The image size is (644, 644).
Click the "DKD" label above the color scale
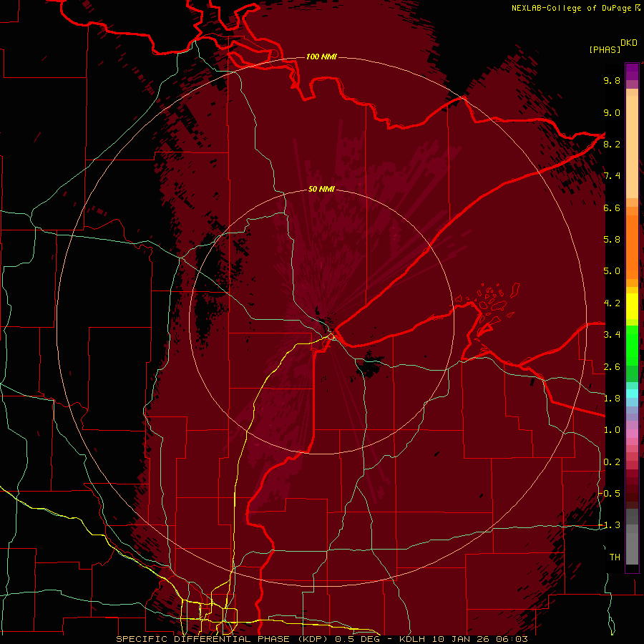tap(629, 43)
